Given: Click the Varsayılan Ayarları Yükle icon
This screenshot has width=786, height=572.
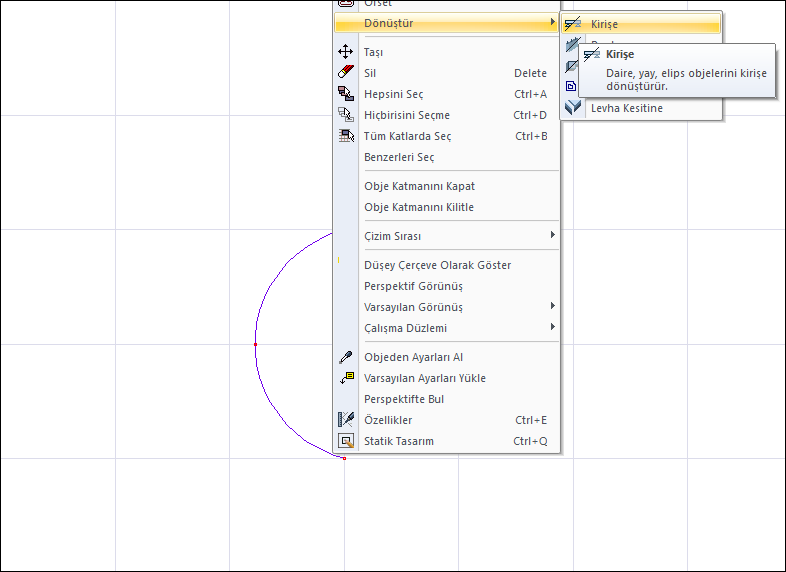Looking at the screenshot, I should [346, 378].
